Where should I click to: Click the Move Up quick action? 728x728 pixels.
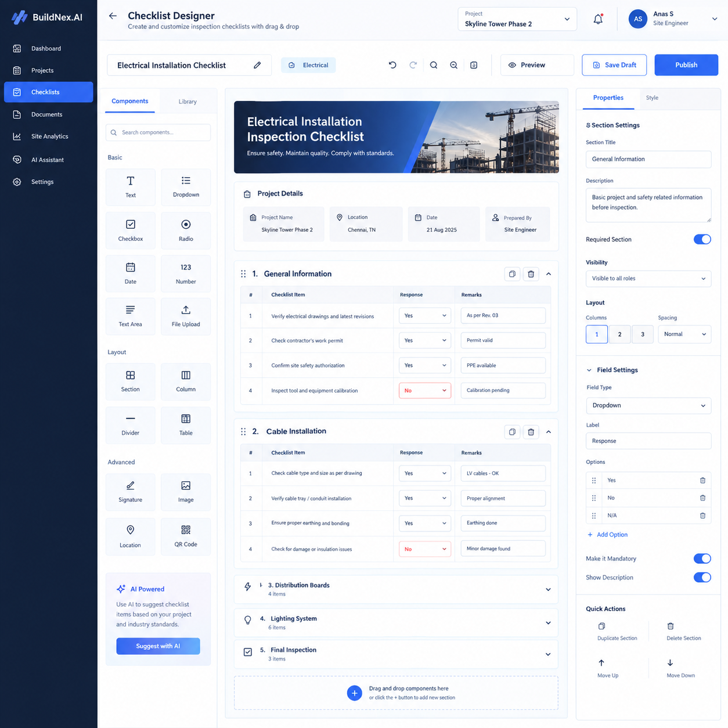coord(607,668)
